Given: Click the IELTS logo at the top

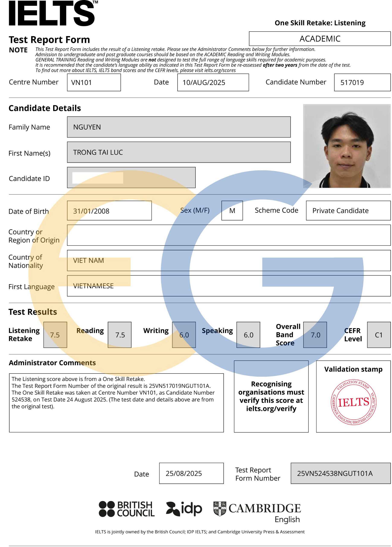Looking at the screenshot, I should point(53,13).
